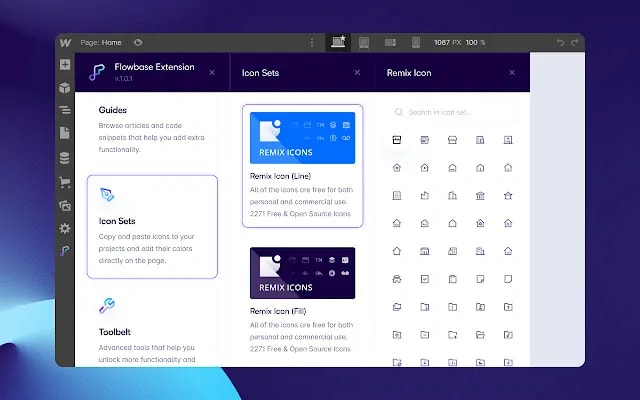Screen dimensions: 640x400
Task: Select the Remix Icon (Line) set
Action: click(x=302, y=166)
